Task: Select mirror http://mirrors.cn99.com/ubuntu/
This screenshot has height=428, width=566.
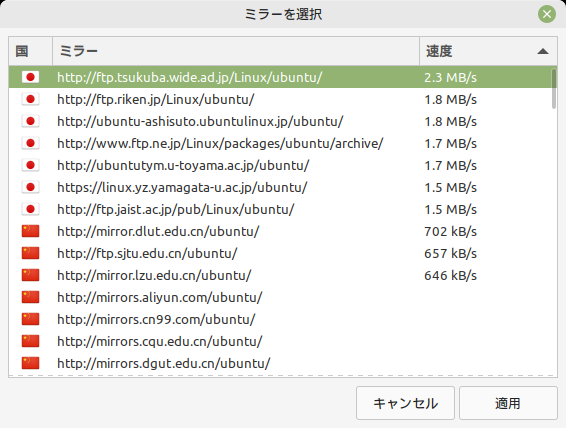Action: click(283, 319)
